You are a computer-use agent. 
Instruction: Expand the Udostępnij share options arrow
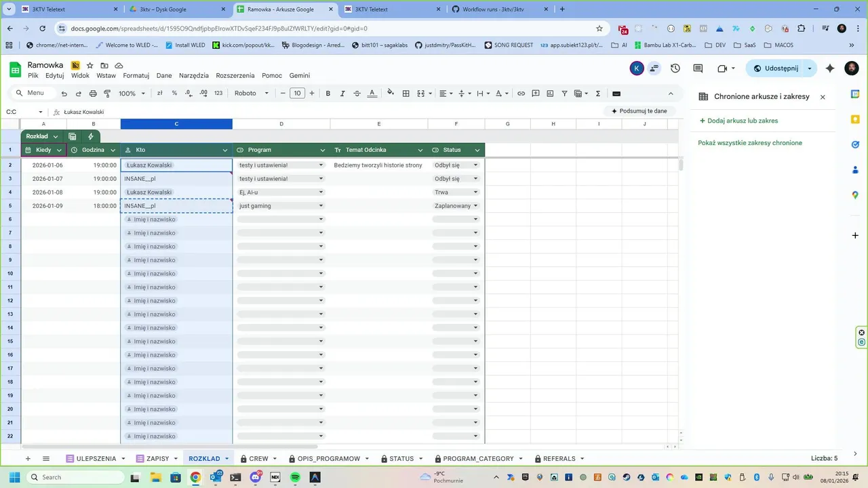[810, 68]
